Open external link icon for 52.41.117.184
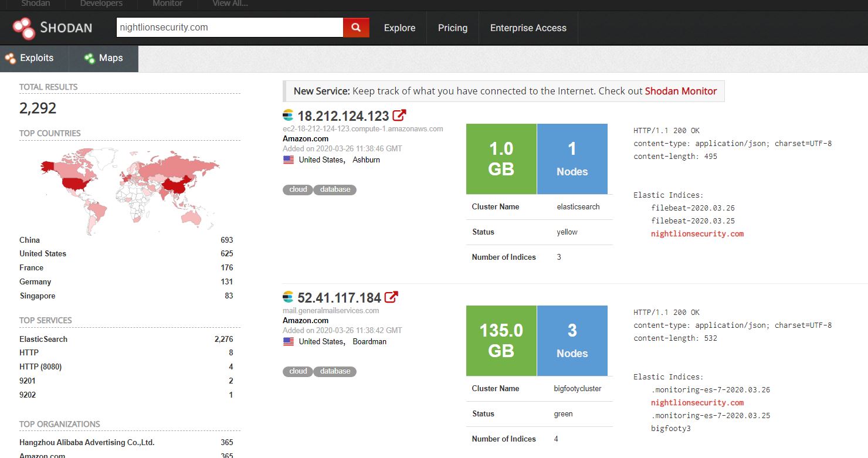The image size is (868, 458). pos(391,297)
